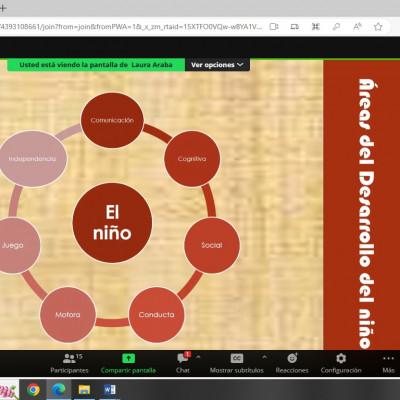
Task: Expand the caret next to Mostrar subtítulos
Action: [x=264, y=357]
